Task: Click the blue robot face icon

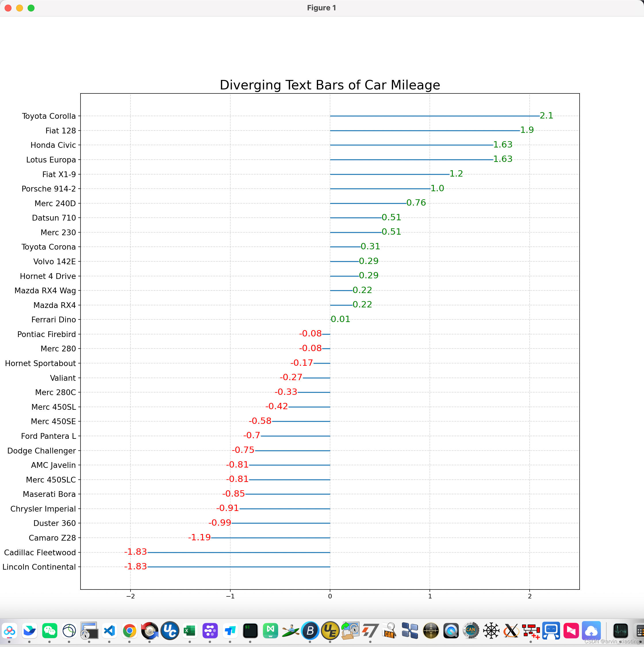Action: tap(551, 631)
